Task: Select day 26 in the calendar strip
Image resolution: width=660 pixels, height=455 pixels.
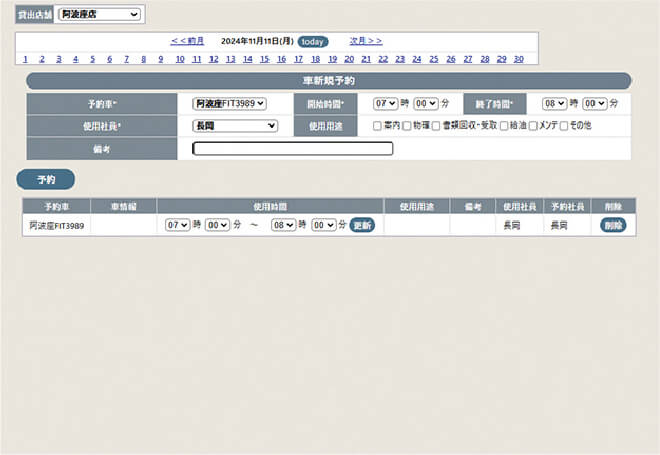Action: [451, 59]
